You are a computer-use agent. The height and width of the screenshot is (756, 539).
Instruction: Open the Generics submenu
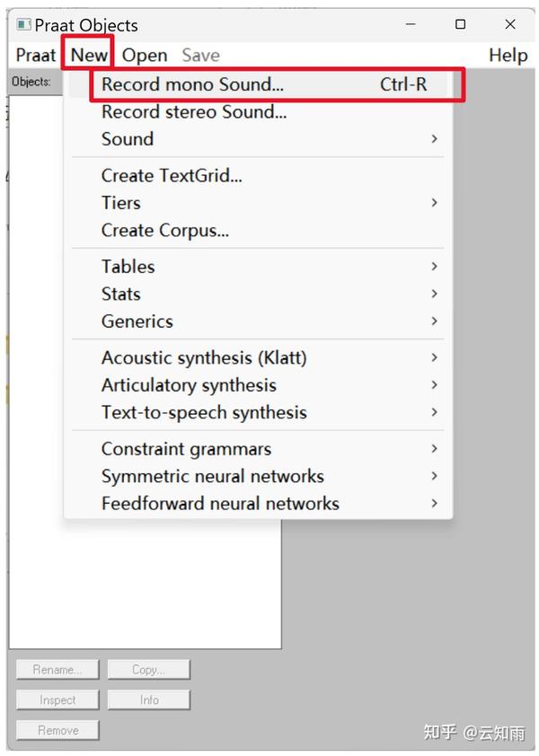(137, 321)
